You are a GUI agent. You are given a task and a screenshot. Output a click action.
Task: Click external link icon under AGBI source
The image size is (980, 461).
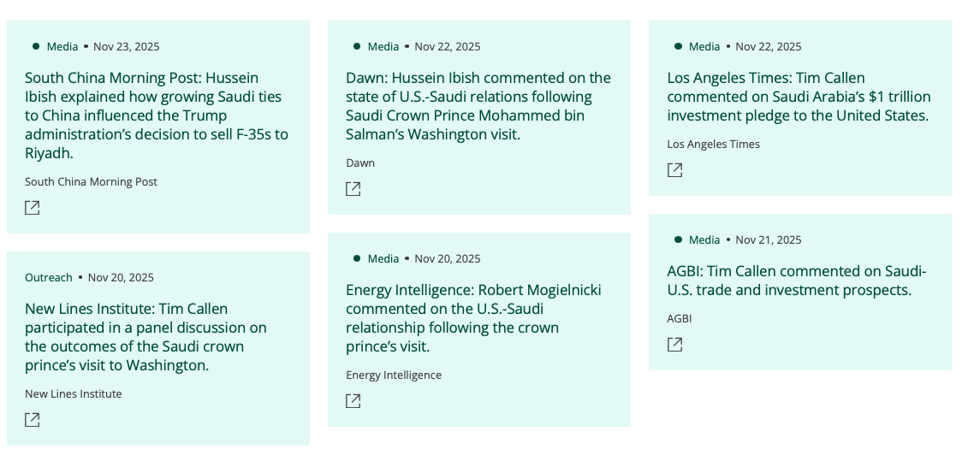pyautogui.click(x=675, y=345)
